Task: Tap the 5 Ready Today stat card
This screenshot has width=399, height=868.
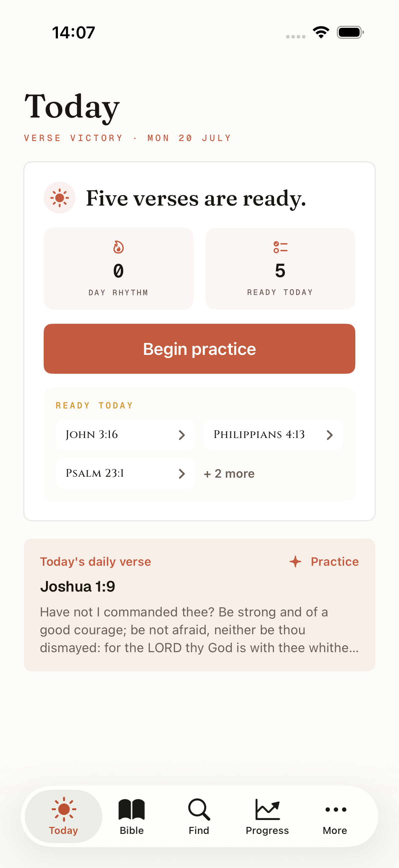Action: pyautogui.click(x=280, y=268)
